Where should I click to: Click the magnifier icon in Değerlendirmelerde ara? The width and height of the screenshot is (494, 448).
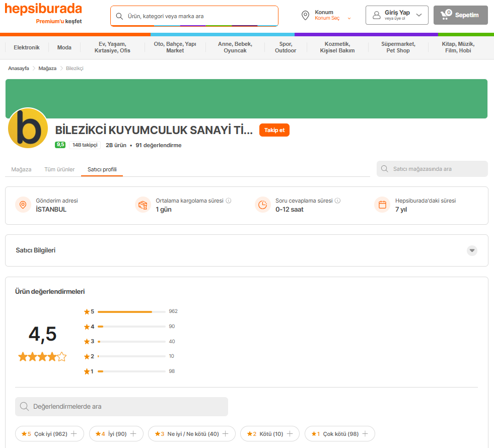tap(24, 406)
